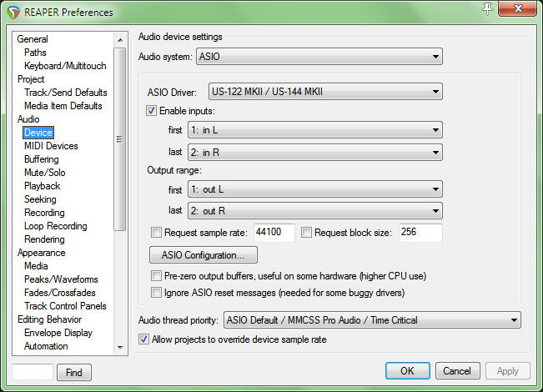Click the Find button
The image size is (543, 392).
74,373
